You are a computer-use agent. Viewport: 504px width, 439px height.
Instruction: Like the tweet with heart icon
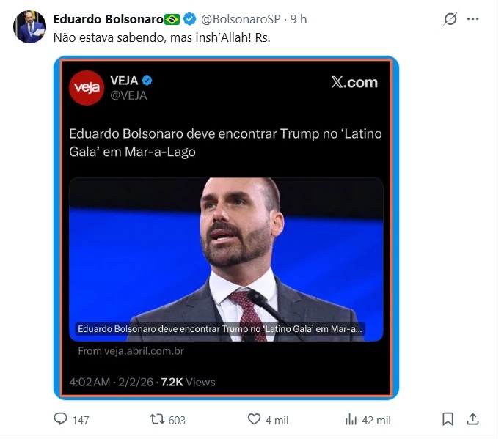point(254,419)
